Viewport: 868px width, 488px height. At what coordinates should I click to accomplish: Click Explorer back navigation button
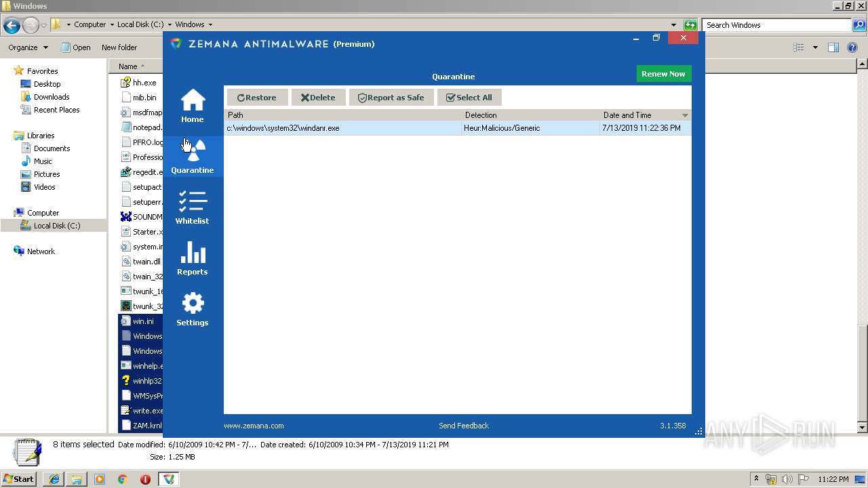[x=12, y=26]
